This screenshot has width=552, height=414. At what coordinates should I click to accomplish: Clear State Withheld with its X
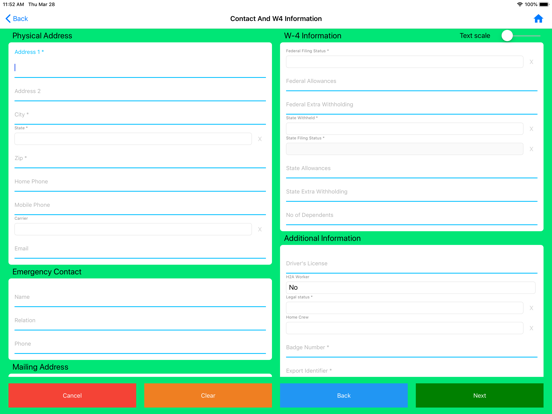531,129
